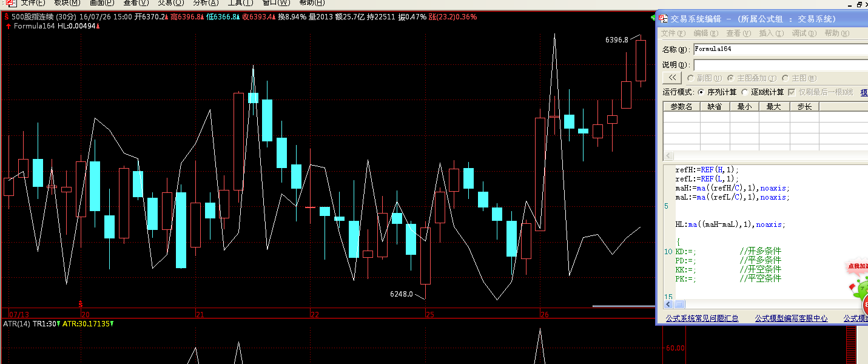868x364 pixels.
Task: Open editor 调试(D) menu
Action: 804,33
